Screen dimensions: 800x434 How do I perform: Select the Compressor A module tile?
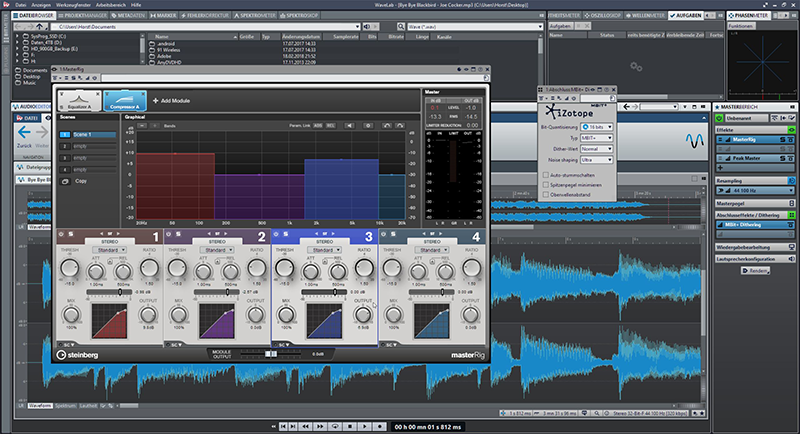pos(125,100)
